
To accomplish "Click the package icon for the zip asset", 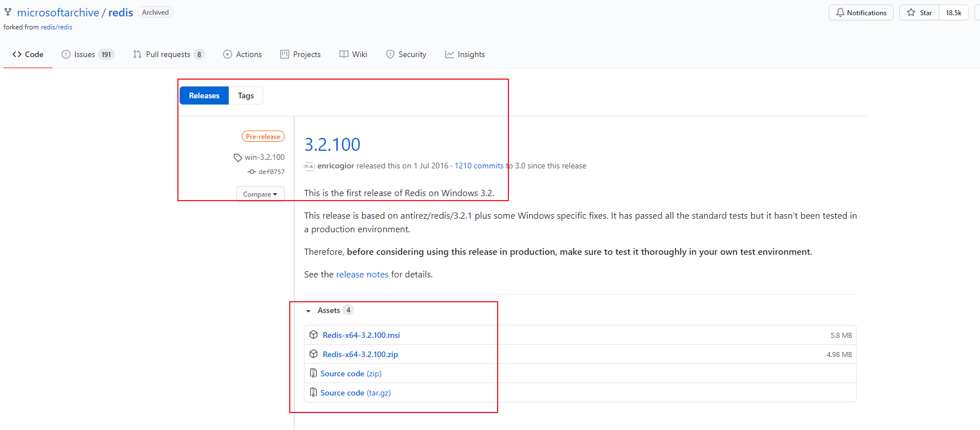I will pyautogui.click(x=313, y=354).
